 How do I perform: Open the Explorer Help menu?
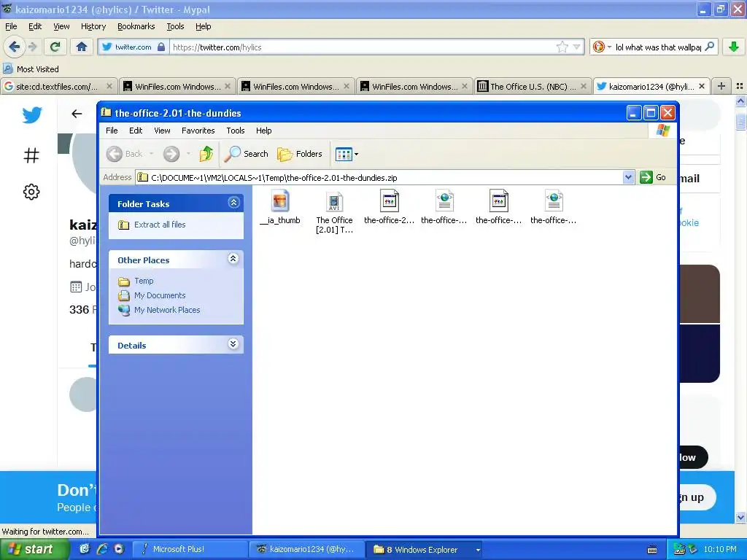click(x=263, y=131)
